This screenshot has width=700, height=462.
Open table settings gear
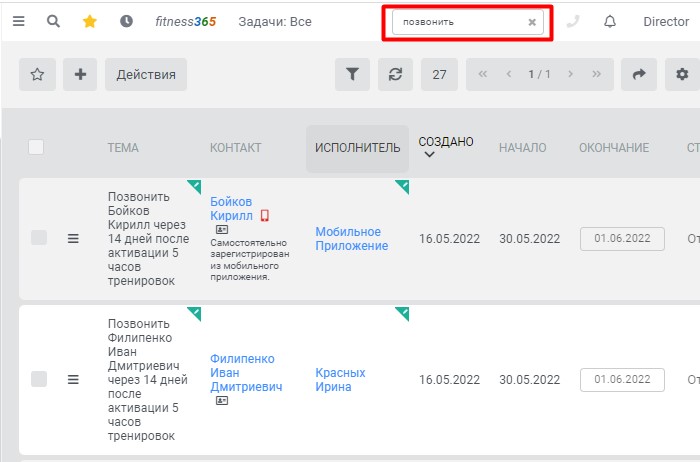[x=682, y=75]
